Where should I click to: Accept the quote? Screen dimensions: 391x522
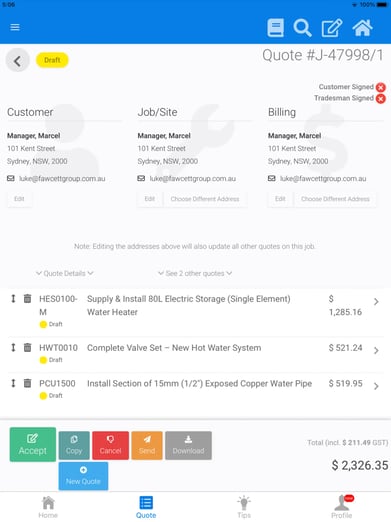(x=33, y=445)
